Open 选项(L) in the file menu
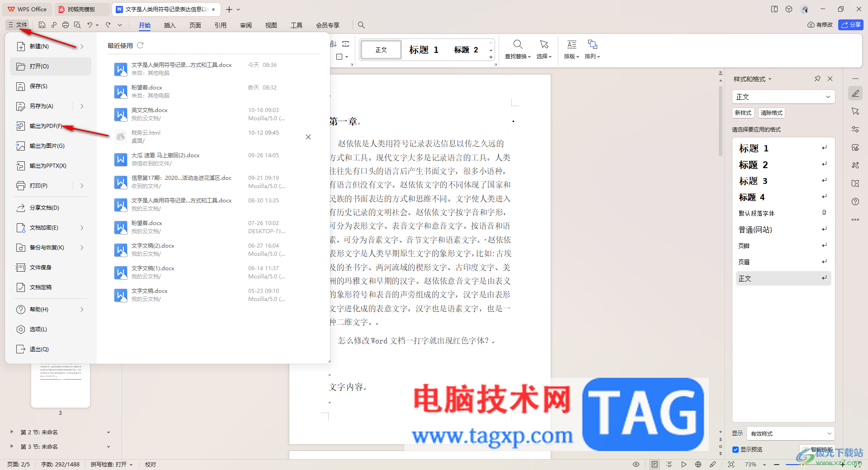The height and width of the screenshot is (470, 868). click(51, 329)
